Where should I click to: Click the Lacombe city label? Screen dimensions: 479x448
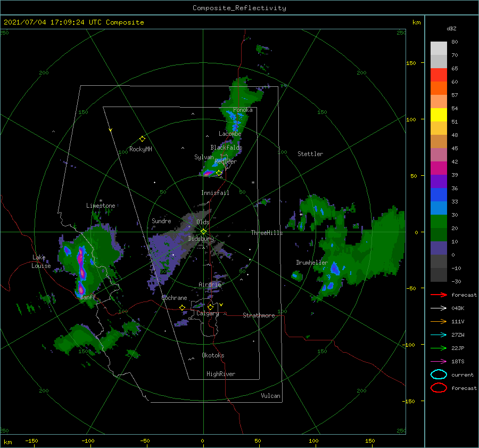coord(230,134)
